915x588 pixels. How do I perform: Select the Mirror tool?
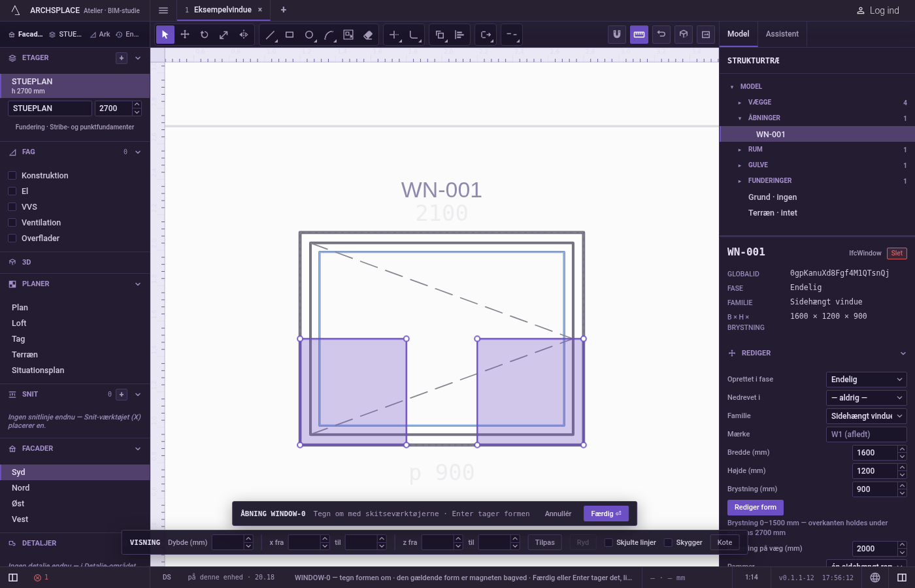(244, 35)
